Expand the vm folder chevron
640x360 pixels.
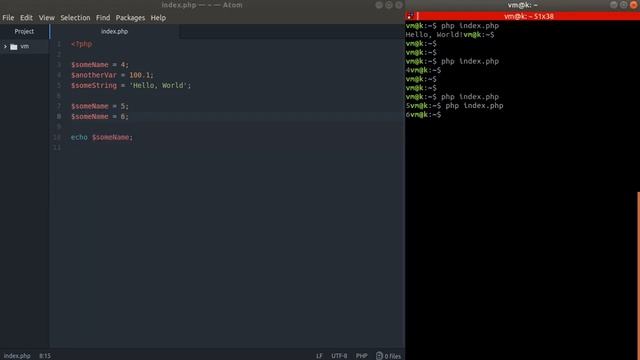[5, 47]
